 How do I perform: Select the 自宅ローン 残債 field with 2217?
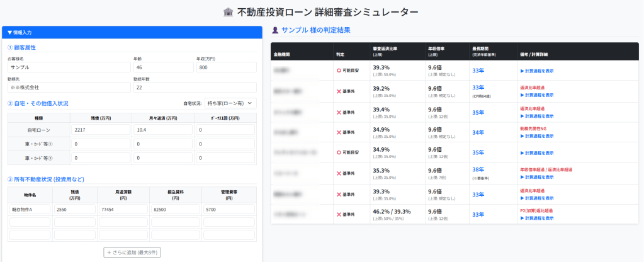[x=100, y=129]
